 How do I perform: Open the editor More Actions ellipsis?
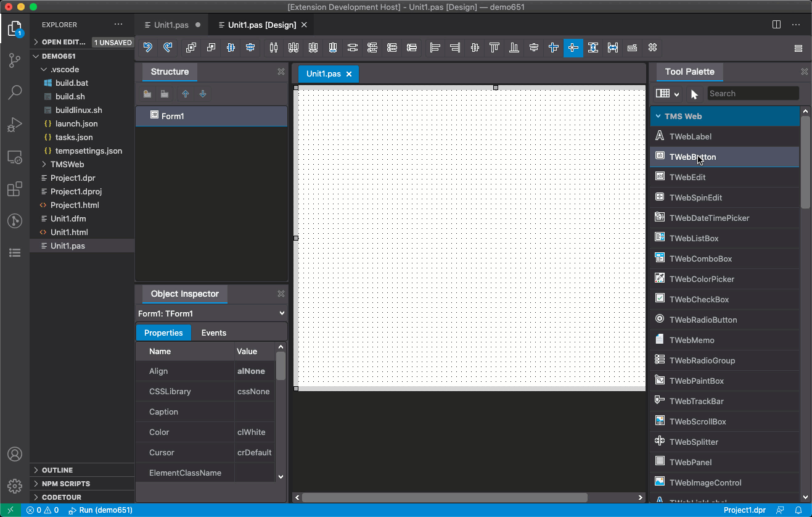click(x=796, y=25)
